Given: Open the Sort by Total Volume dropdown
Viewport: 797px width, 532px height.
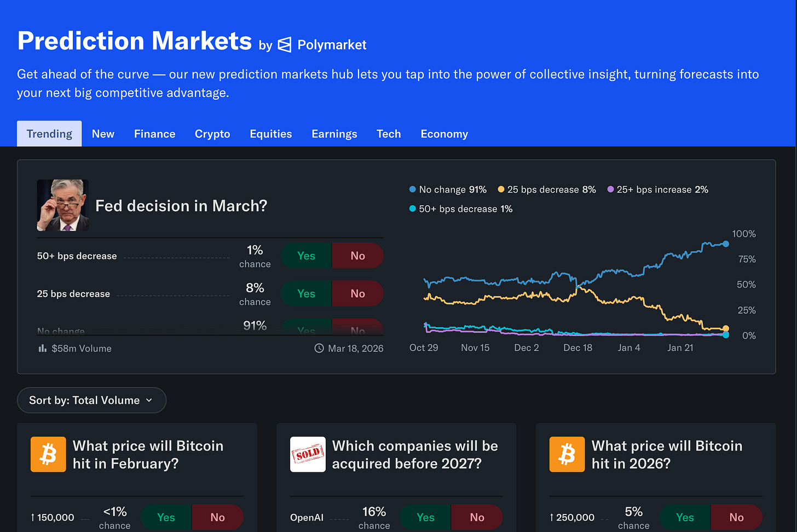Looking at the screenshot, I should pyautogui.click(x=91, y=400).
